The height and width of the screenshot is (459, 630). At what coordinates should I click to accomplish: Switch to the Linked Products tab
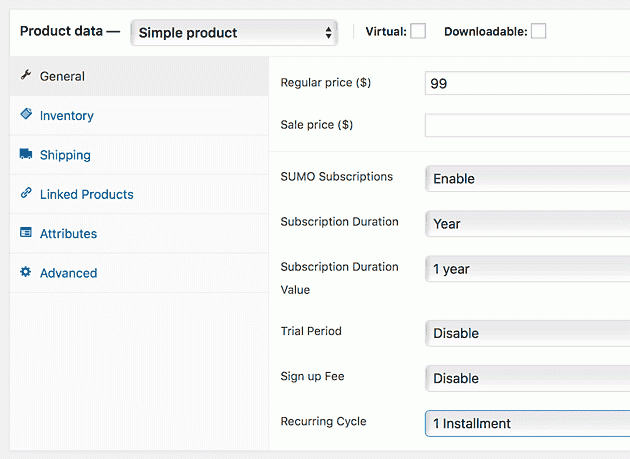click(139, 194)
